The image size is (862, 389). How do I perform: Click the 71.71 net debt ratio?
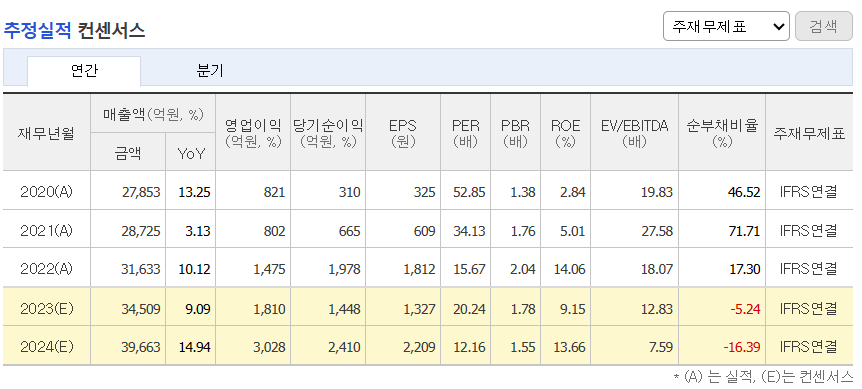[x=744, y=231]
